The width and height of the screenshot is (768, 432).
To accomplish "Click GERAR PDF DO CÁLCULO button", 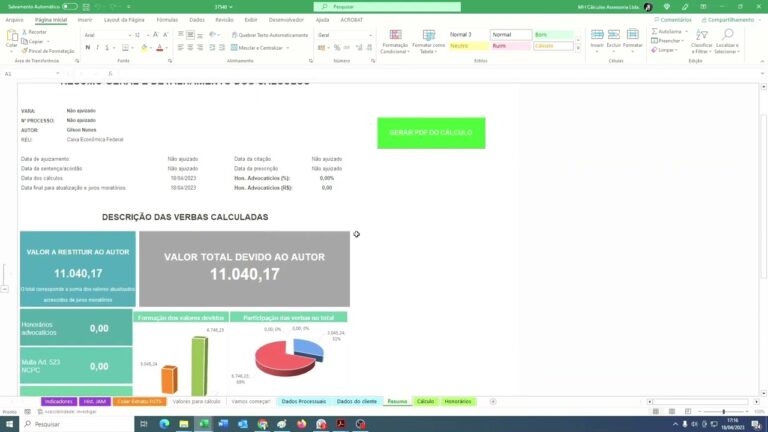I will (431, 133).
